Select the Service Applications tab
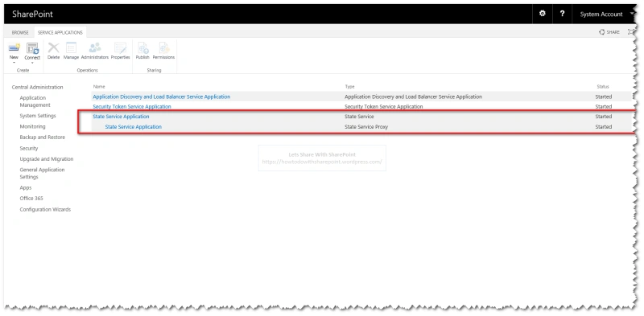644x316 pixels. 60,32
